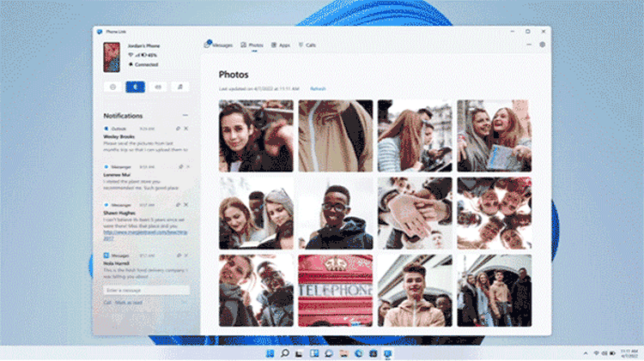The width and height of the screenshot is (644, 361).
Task: Switch to the Messages tab
Action: pos(218,45)
